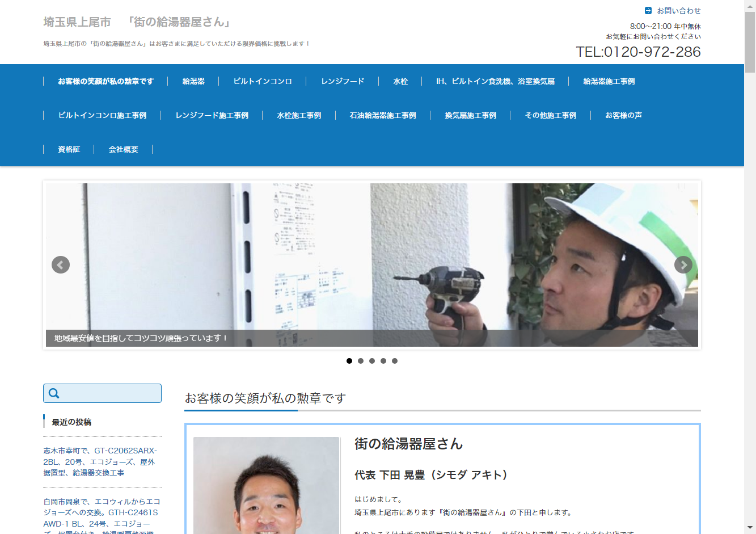This screenshot has height=534, width=756.
Task: Open the お問い合わせ contact link
Action: pos(679,11)
